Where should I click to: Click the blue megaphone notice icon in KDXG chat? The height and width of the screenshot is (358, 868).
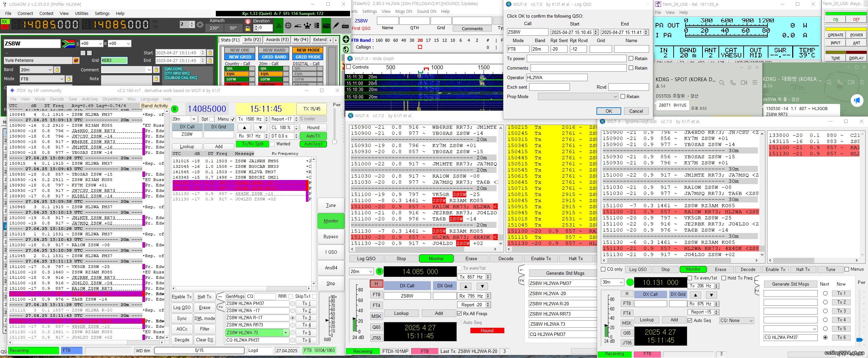(x=857, y=101)
